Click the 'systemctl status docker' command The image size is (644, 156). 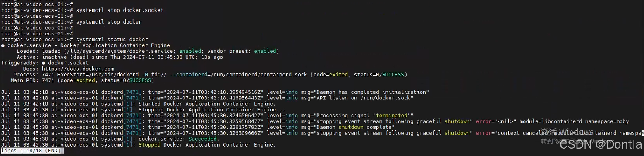tap(112, 39)
